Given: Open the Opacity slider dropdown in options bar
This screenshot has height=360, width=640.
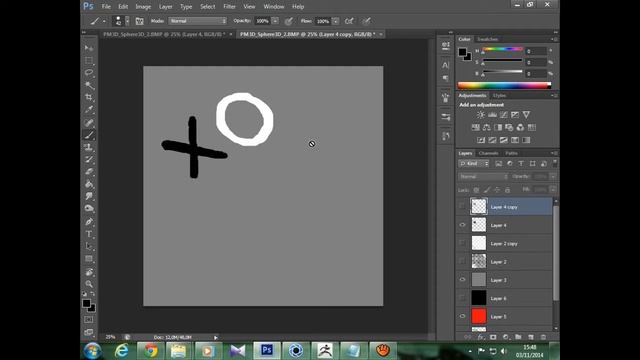Looking at the screenshot, I should click(x=275, y=21).
